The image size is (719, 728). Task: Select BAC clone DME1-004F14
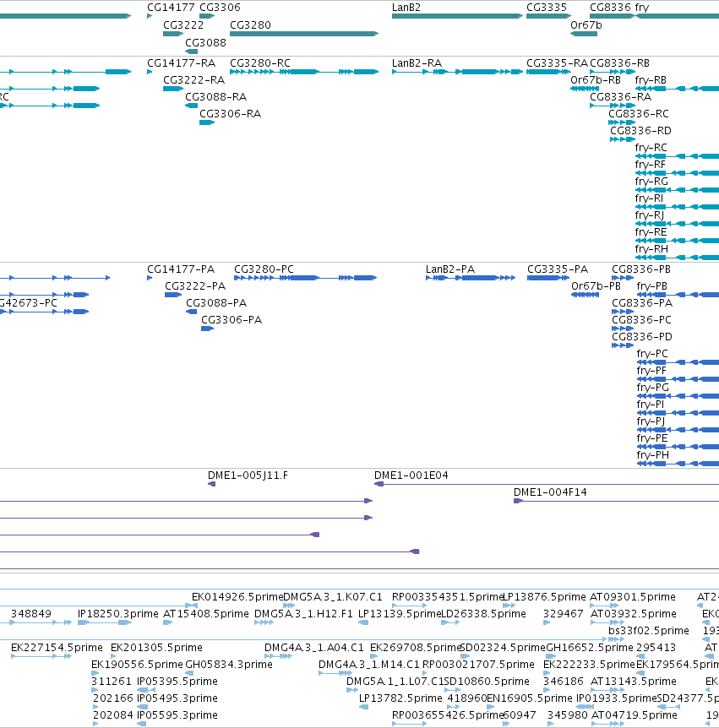(x=617, y=501)
